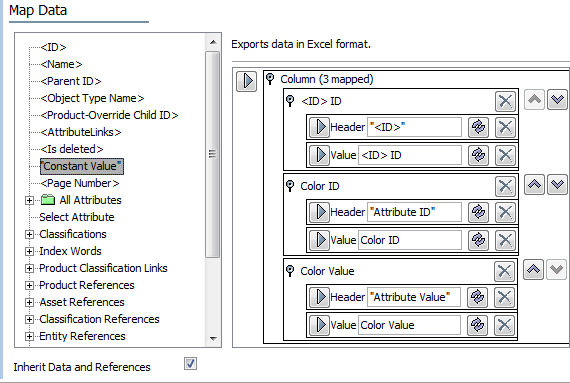Click the tree scrollbar down arrow
The height and width of the screenshot is (383, 570).
pos(213,338)
